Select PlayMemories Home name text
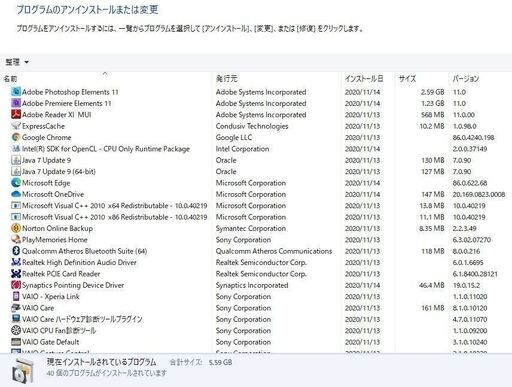This screenshot has width=512, height=387. point(55,240)
